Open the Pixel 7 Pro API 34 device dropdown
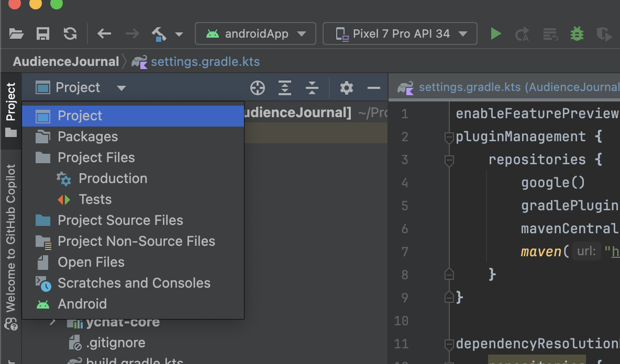 (x=400, y=33)
